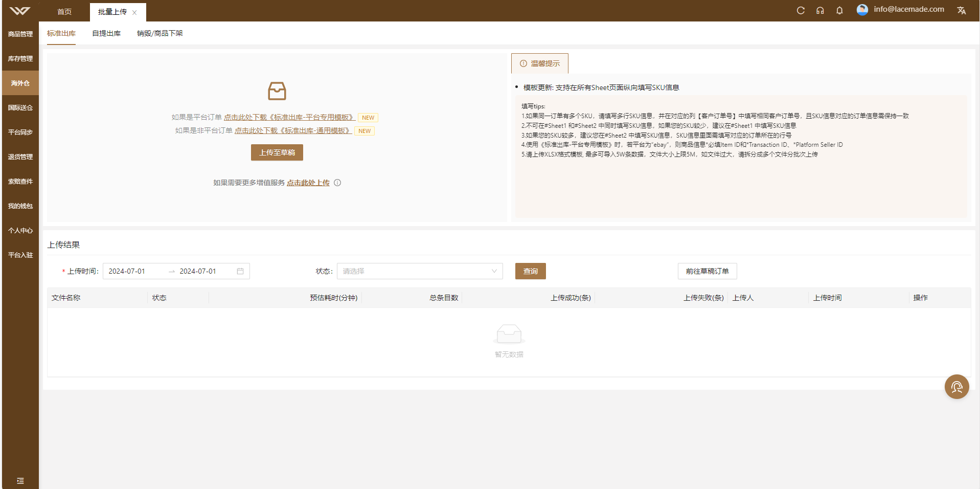
Task: Click the 查询 button
Action: tap(531, 271)
